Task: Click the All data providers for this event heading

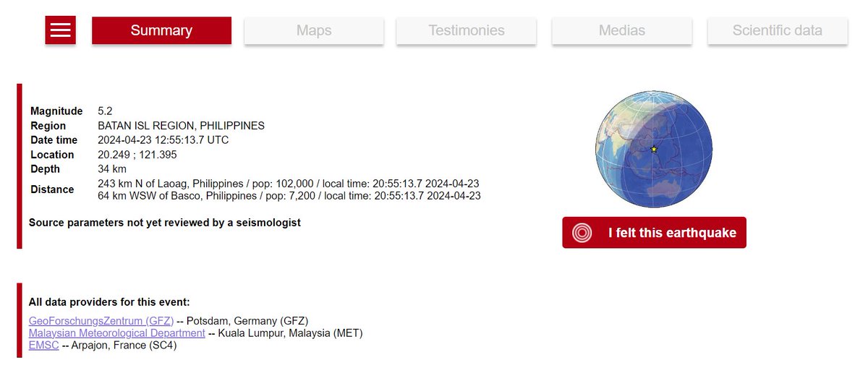Action: 109,302
